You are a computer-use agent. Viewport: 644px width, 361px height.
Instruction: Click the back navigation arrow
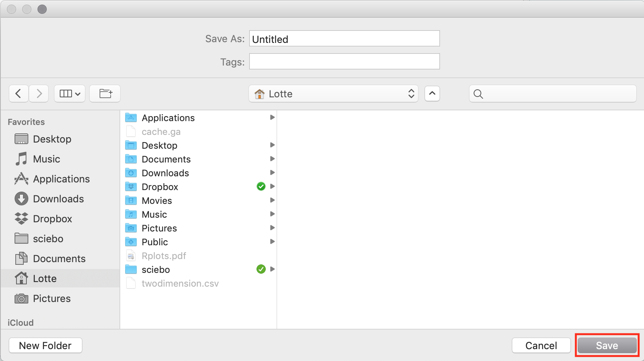click(x=18, y=94)
